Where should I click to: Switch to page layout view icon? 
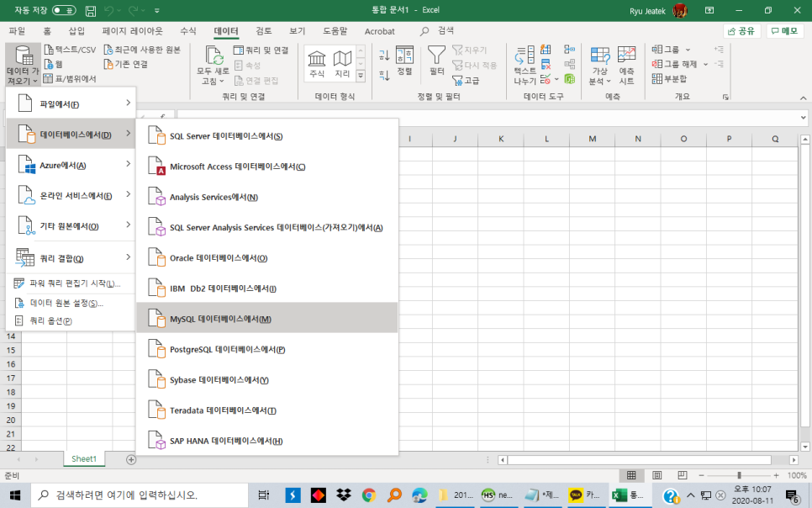pos(656,475)
